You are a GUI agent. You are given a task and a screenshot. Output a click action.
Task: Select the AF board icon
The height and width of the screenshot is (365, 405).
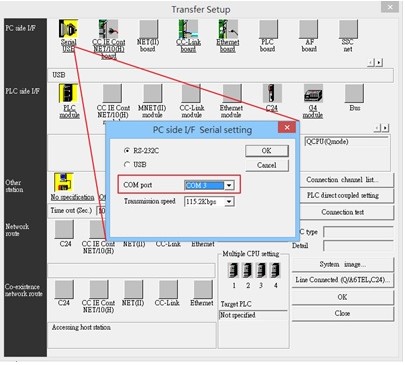[308, 29]
